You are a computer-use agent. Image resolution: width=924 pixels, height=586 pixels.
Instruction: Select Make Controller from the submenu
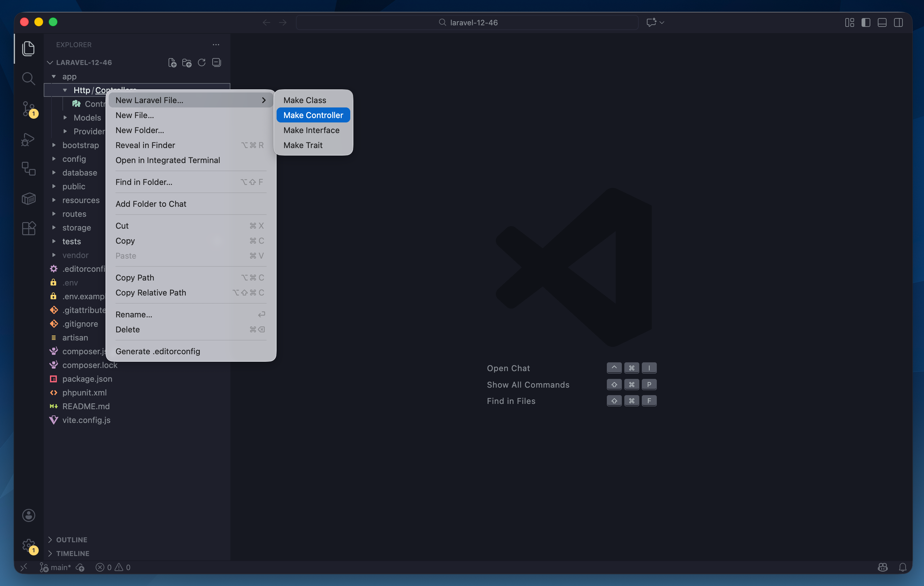[313, 115]
